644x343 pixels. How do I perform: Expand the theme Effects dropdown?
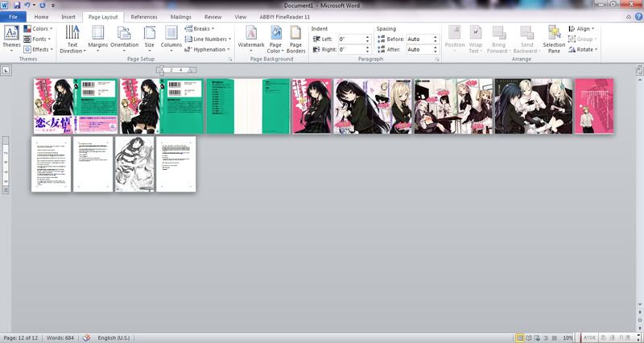point(38,49)
